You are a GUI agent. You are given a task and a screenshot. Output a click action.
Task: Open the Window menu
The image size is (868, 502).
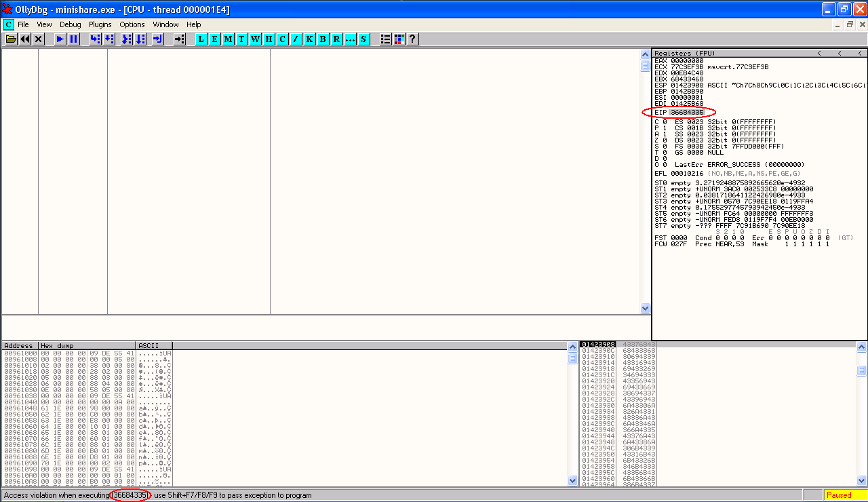tap(166, 24)
